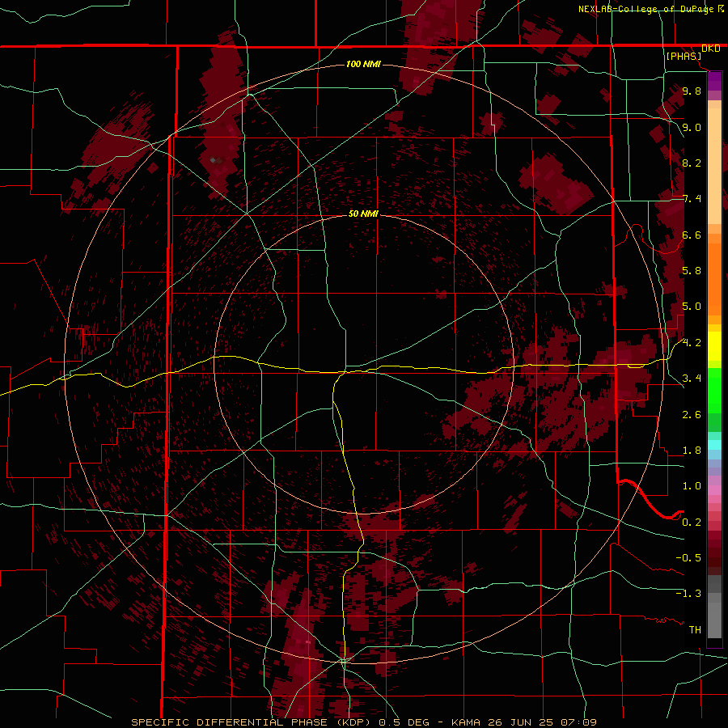Click the 9.0 value on color scale

[x=692, y=127]
